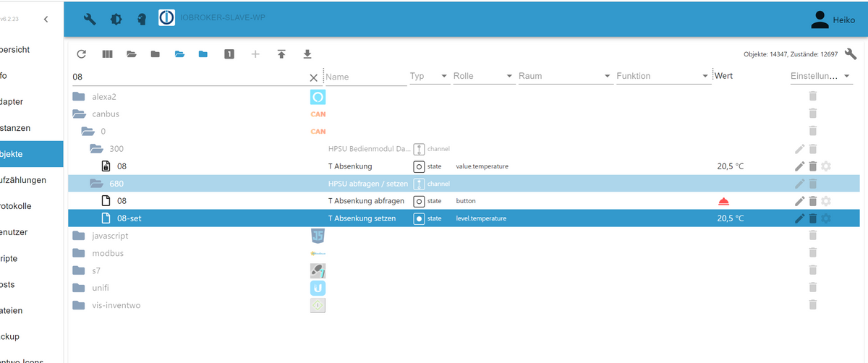The image size is (868, 363).
Task: Open the Heiko user profile
Action: [833, 20]
